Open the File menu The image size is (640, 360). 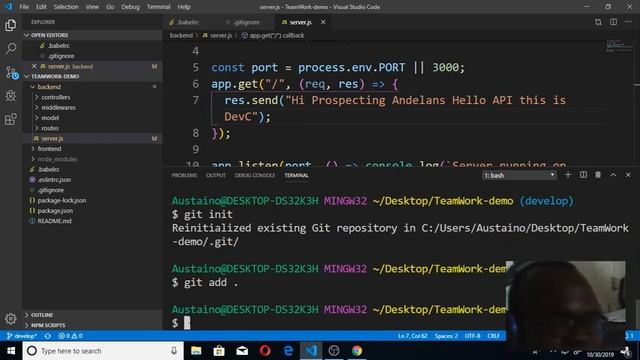[x=24, y=7]
